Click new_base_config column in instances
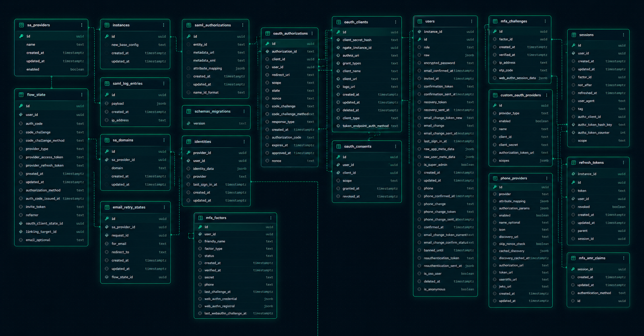This screenshot has height=336, width=644. pos(135,45)
